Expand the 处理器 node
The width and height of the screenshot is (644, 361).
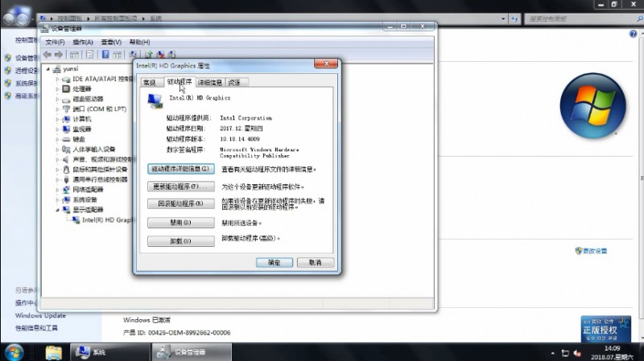(57, 88)
